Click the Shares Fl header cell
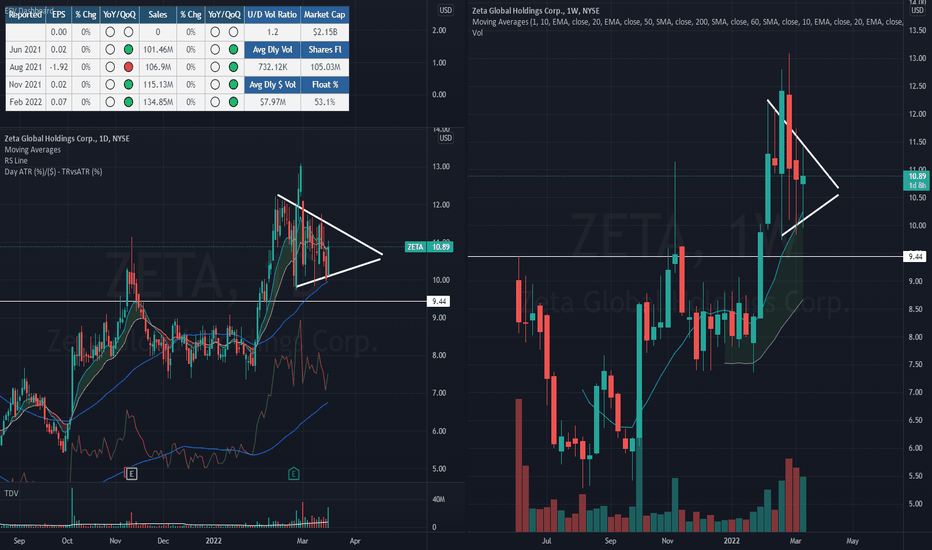Viewport: 932px width, 550px height. (325, 50)
